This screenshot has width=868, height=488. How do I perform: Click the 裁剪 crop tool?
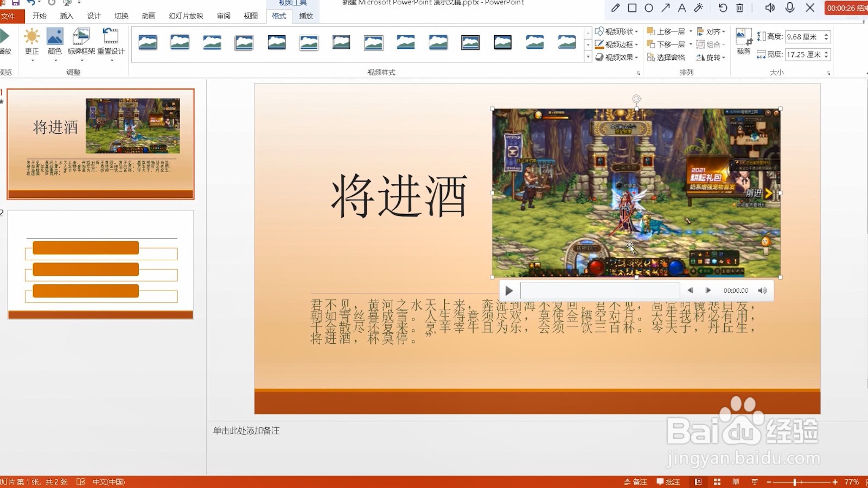pyautogui.click(x=744, y=41)
